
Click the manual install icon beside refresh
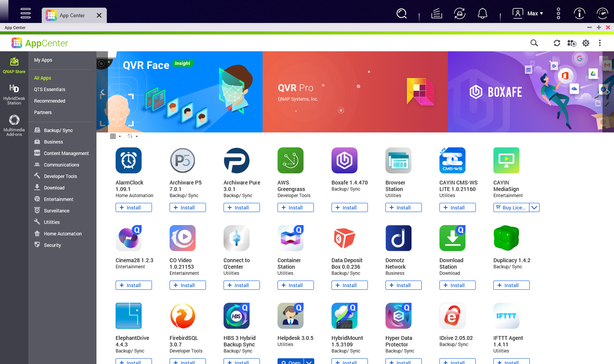click(572, 43)
